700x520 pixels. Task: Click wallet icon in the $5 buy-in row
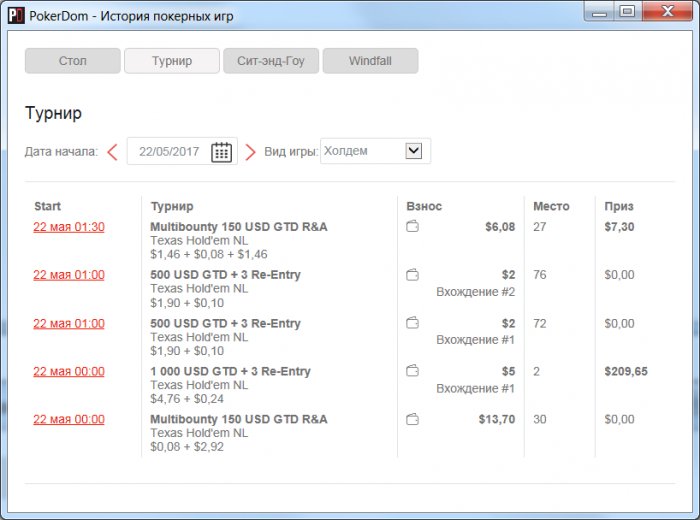point(412,371)
